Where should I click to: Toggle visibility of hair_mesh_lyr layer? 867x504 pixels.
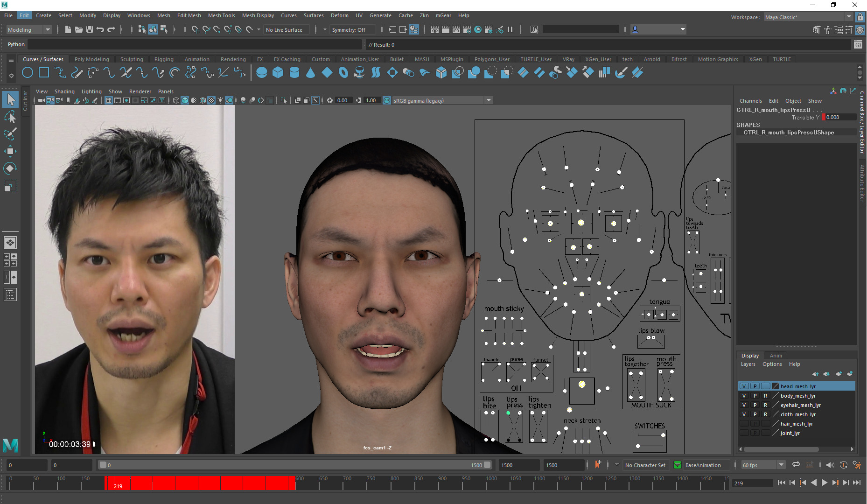(744, 424)
